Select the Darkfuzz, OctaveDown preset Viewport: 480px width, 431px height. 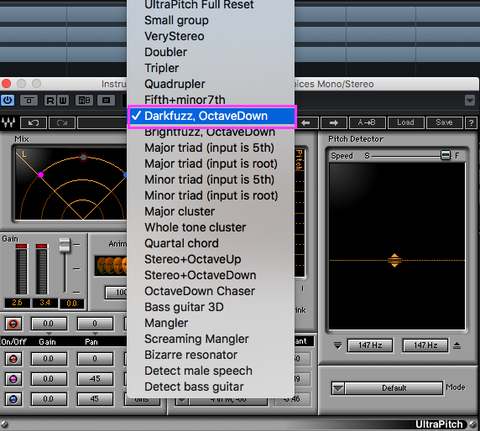coord(212,116)
